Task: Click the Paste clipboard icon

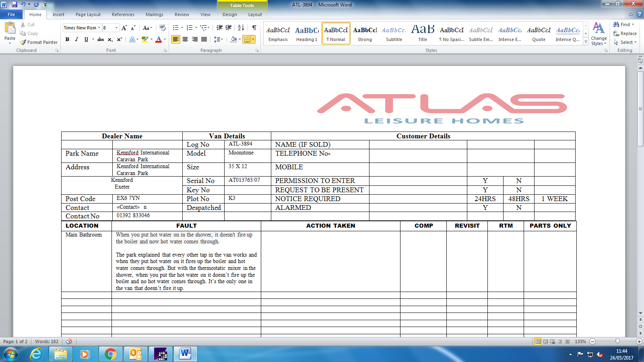Action: [10, 28]
